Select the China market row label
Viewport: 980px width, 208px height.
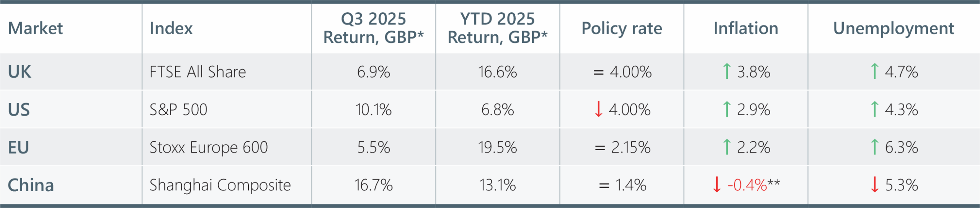(31, 185)
